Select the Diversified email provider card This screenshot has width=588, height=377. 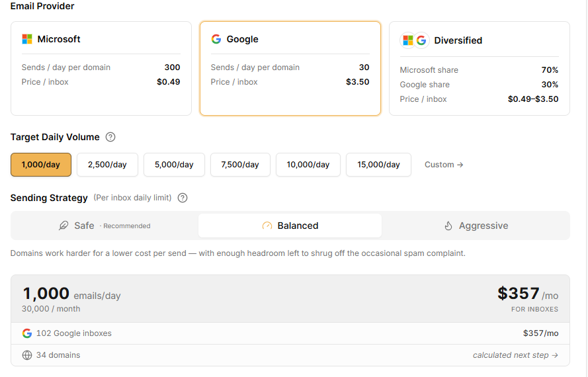(x=480, y=68)
